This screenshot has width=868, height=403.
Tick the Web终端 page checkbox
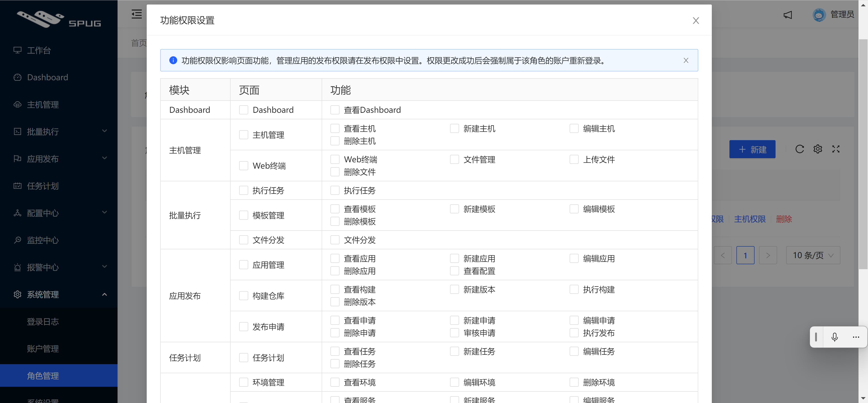point(243,165)
